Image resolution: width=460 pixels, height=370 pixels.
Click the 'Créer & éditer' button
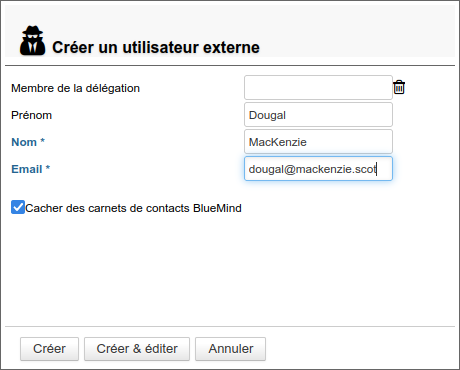(137, 349)
